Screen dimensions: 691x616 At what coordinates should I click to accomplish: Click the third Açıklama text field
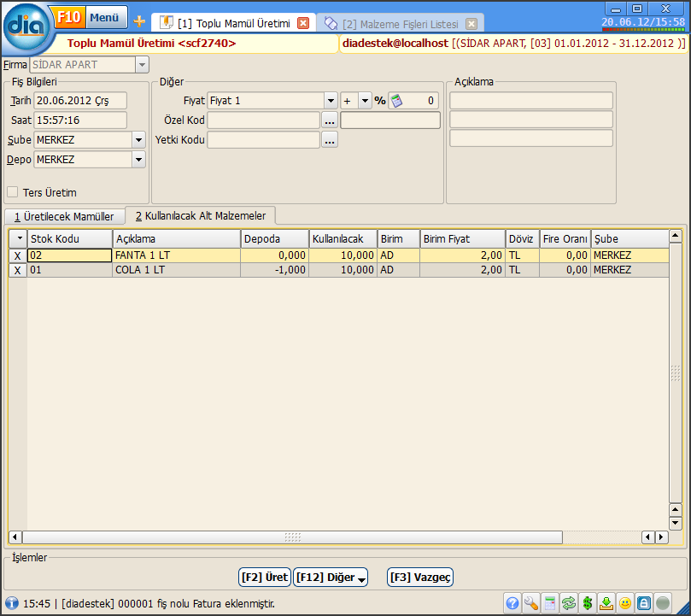(531, 138)
